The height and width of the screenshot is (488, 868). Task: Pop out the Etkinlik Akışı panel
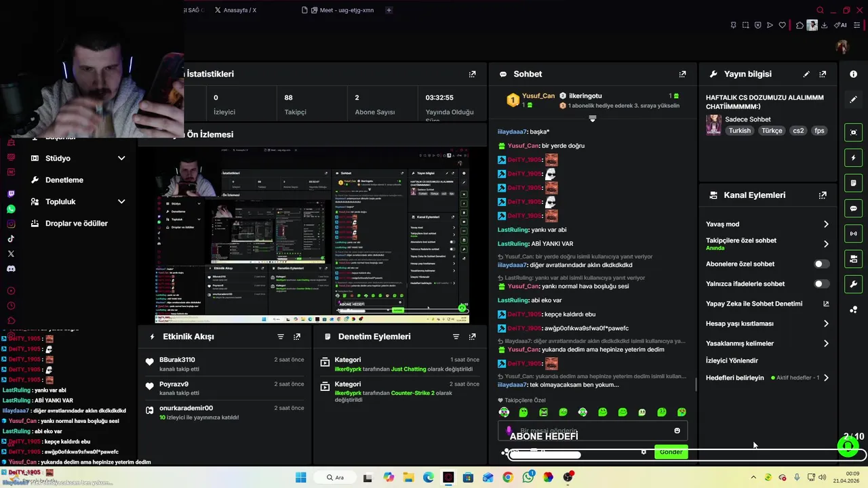coord(296,336)
